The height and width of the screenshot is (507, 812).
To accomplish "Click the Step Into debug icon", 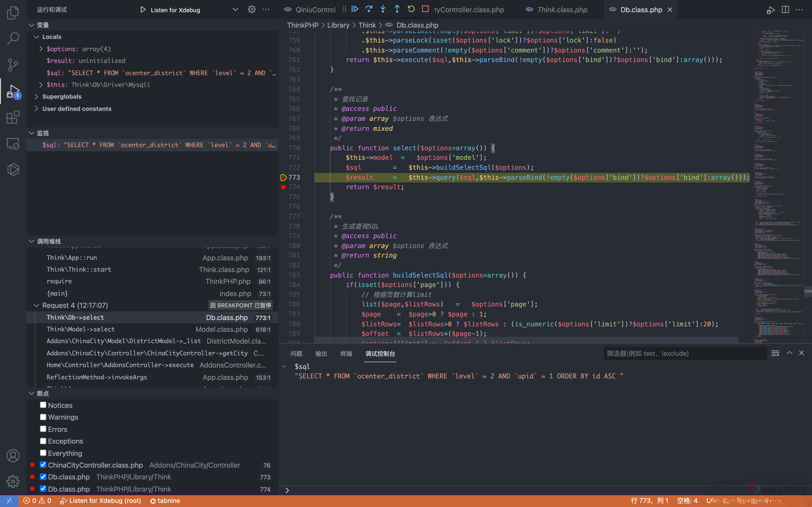I will tap(383, 9).
